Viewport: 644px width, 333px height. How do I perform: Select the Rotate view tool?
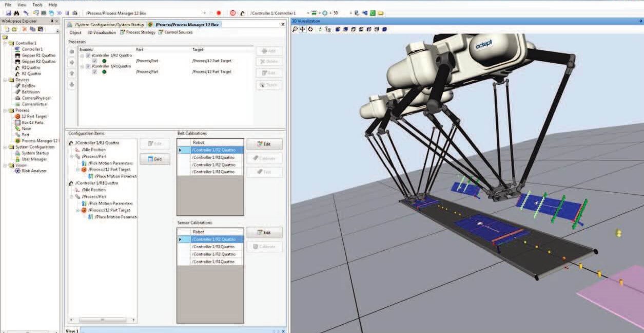tap(310, 29)
